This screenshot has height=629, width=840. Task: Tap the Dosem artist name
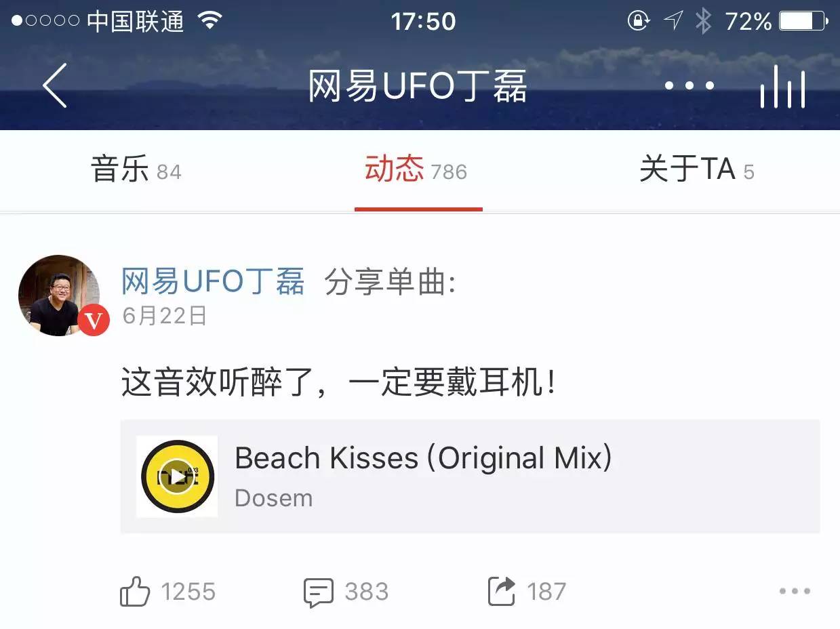pos(274,498)
